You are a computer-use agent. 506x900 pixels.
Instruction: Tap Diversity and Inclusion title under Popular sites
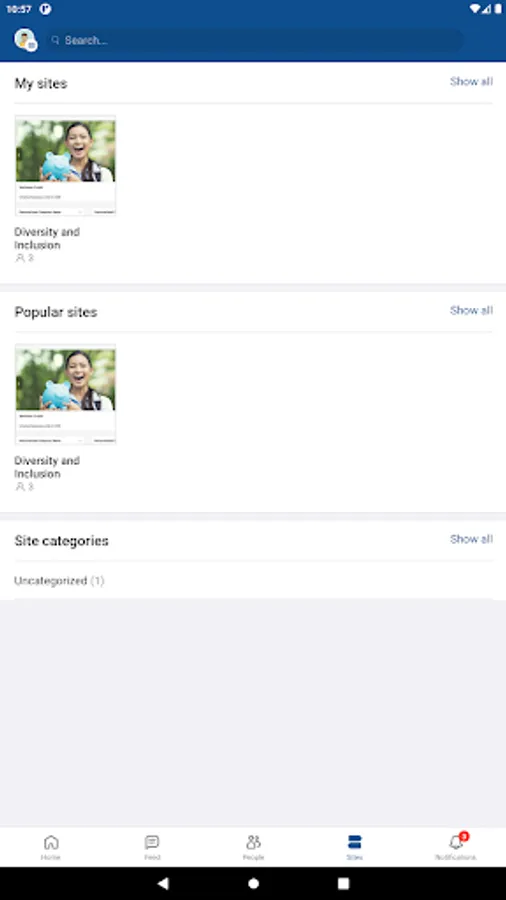[47, 467]
